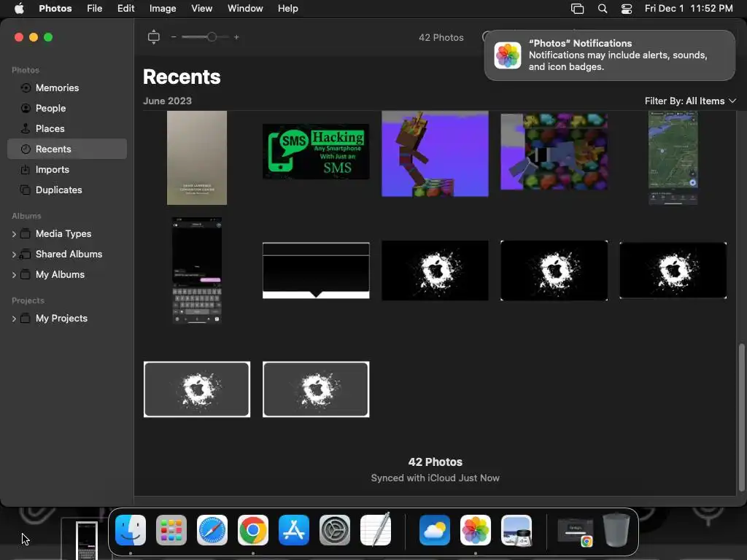Select the SMS Hacking image thumbnail
Image resolution: width=747 pixels, height=560 pixels.
pos(316,152)
